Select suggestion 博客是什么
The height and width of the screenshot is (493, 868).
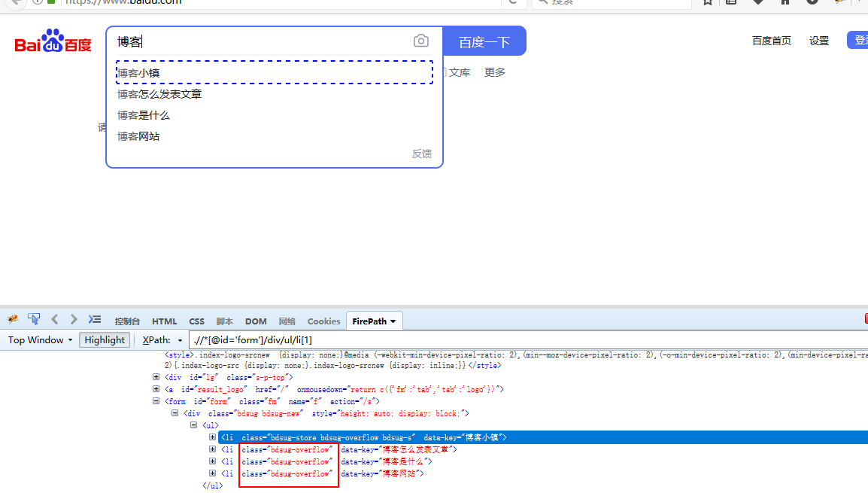coord(275,115)
